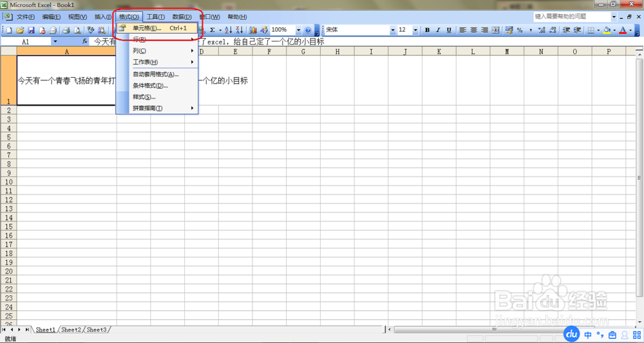
Task: Apply the currency style icon
Action: pos(509,30)
